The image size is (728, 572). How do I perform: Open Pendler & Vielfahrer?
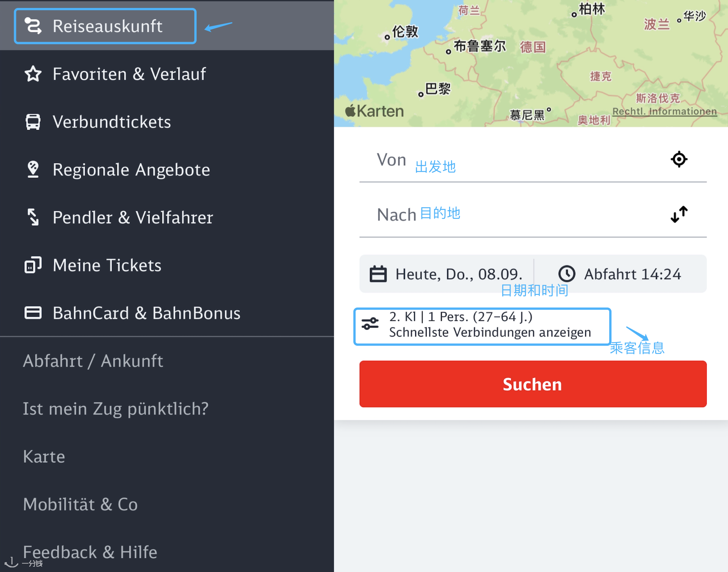(167, 217)
